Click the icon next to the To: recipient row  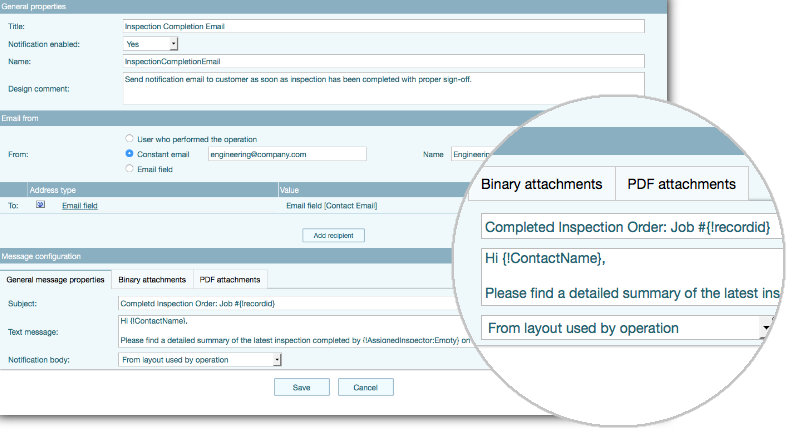40,204
